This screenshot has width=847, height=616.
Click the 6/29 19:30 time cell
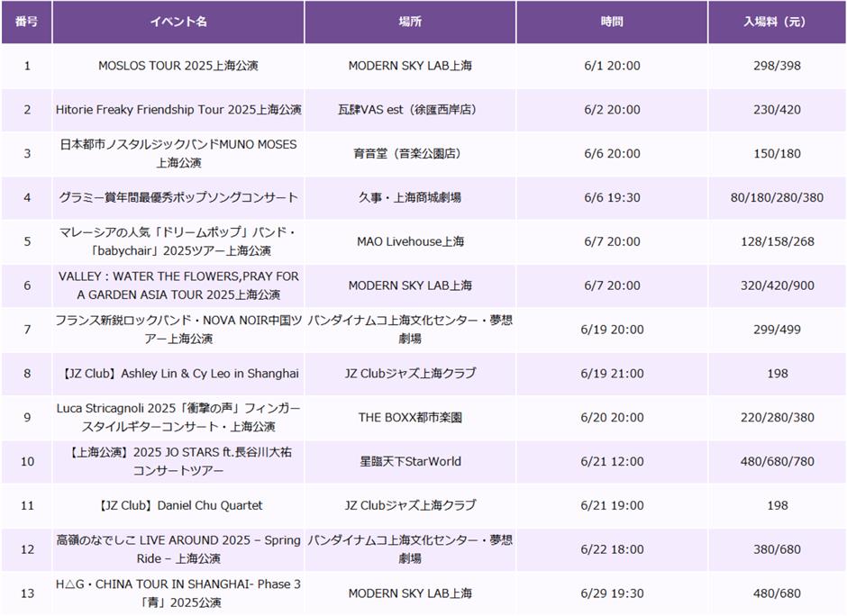[612, 593]
